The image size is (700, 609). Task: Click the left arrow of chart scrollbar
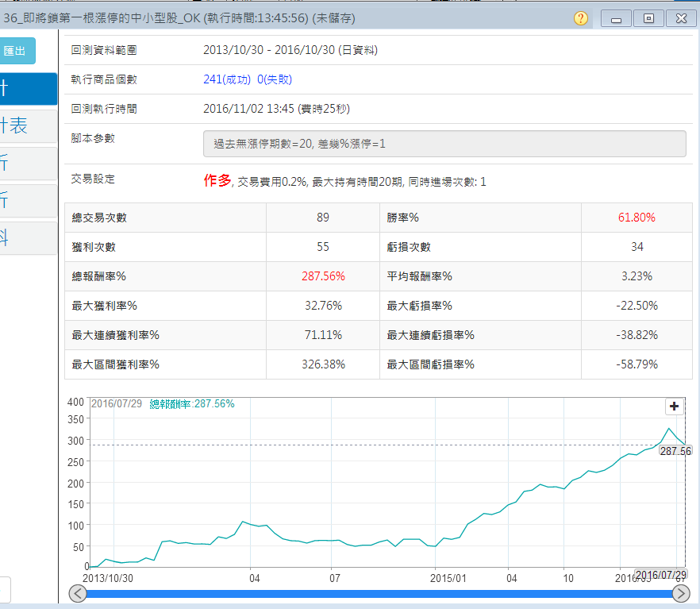point(78,594)
